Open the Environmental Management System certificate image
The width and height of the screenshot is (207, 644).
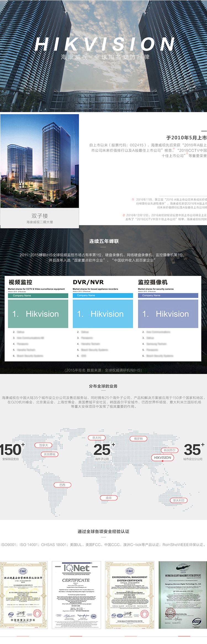(x=130, y=595)
